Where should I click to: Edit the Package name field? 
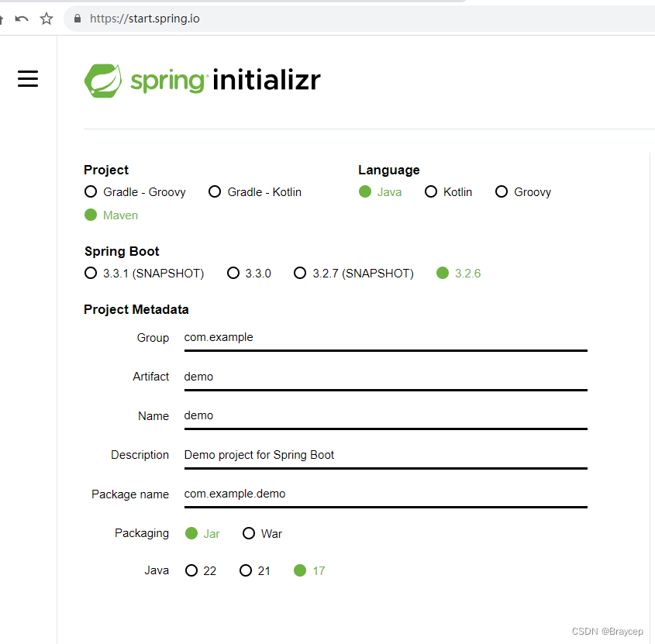(x=385, y=494)
